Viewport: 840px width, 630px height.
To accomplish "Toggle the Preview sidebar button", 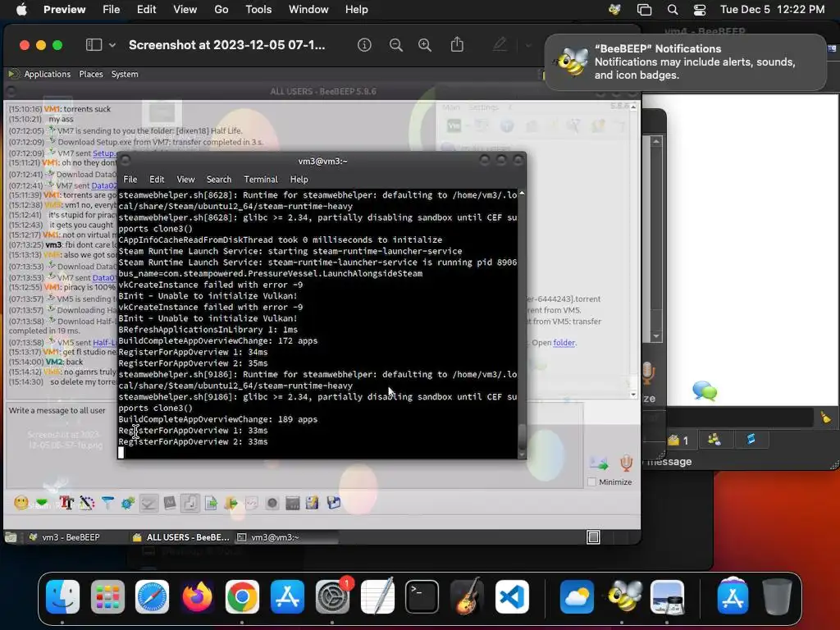I will [x=94, y=45].
